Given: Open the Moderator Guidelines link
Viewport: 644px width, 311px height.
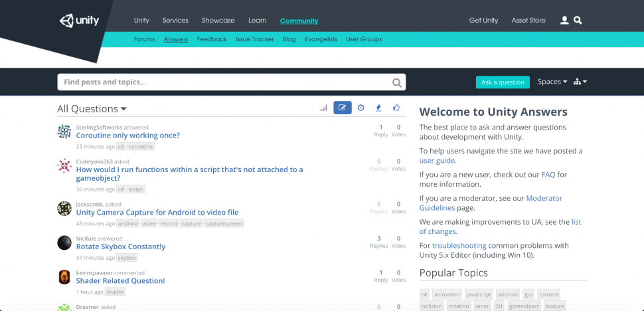Looking at the screenshot, I should (x=491, y=203).
